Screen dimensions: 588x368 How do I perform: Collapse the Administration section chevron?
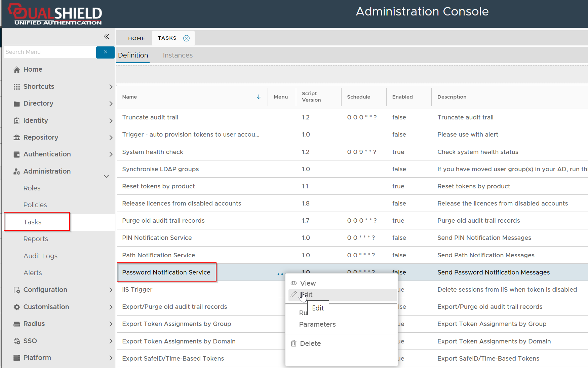click(x=106, y=176)
